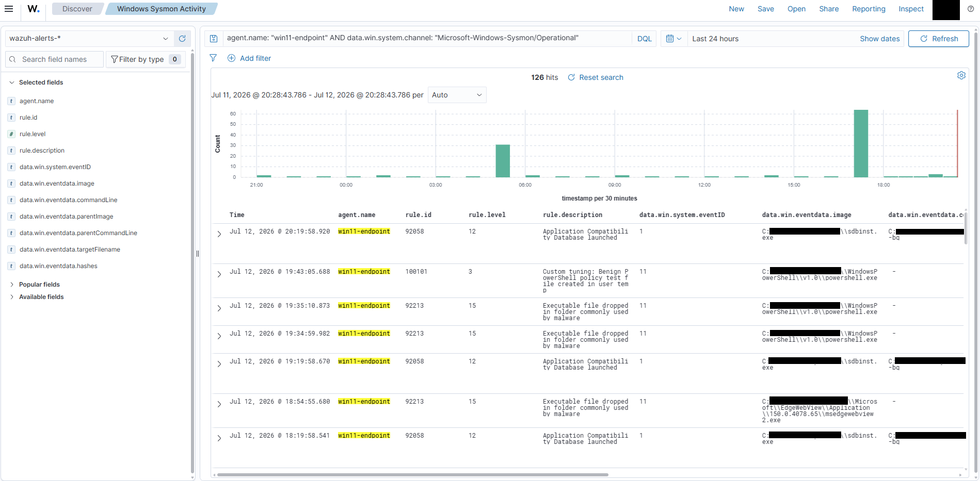Click the search field names magnifier icon
The image size is (980, 481).
13,59
